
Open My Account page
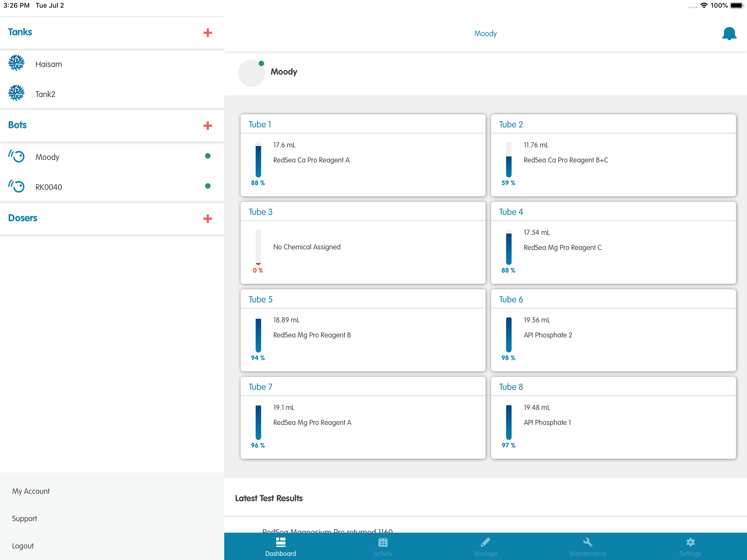pyautogui.click(x=31, y=491)
